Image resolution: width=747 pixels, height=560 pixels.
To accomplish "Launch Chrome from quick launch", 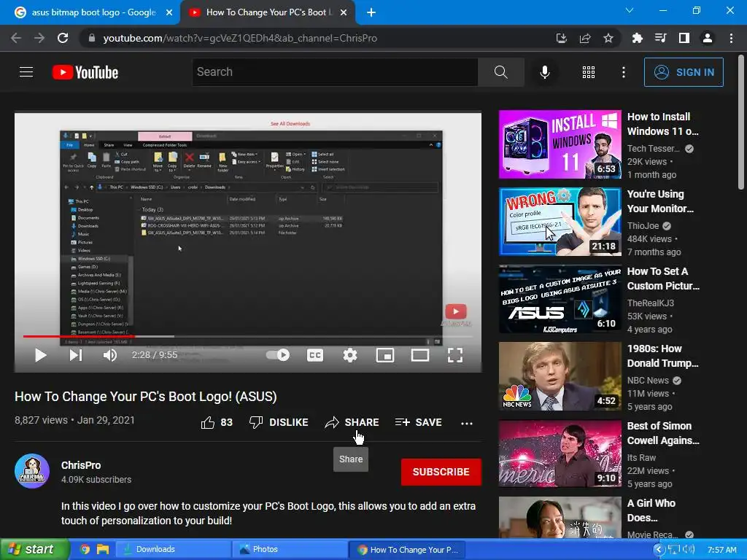I will pyautogui.click(x=85, y=550).
